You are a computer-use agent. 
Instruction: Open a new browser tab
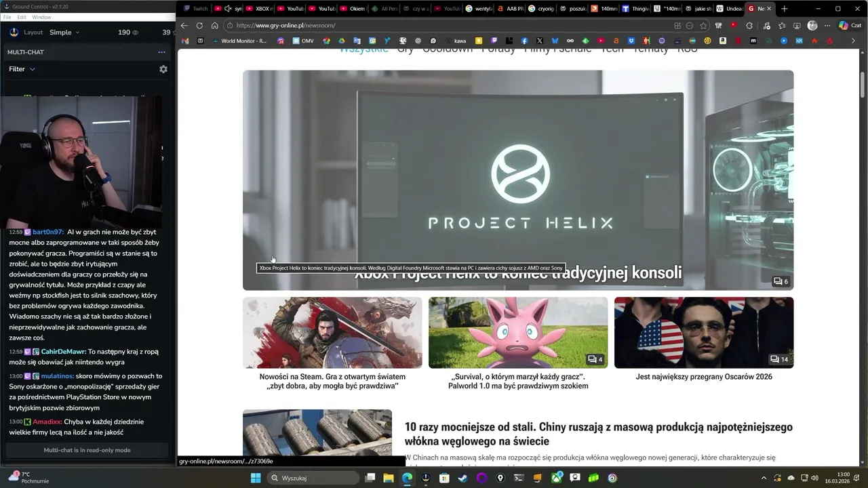pos(785,9)
